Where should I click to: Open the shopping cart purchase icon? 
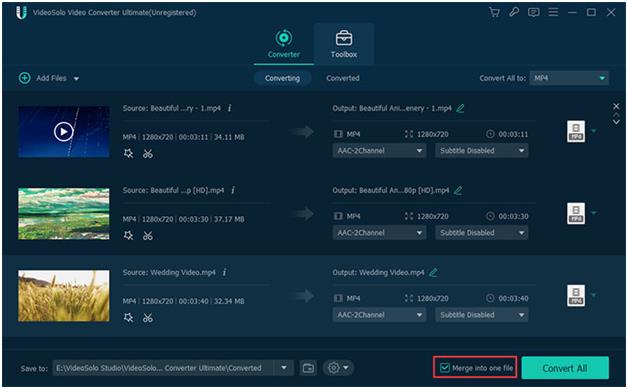point(494,12)
